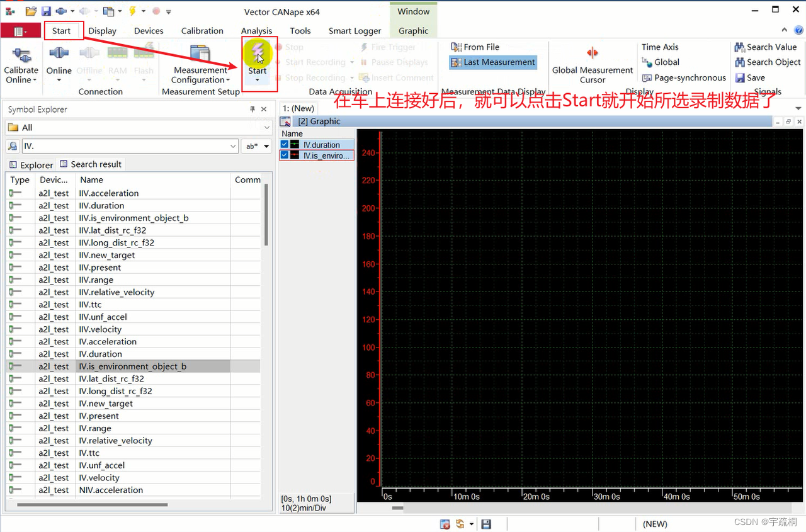Viewport: 806px width, 532px height.
Task: Set time axis to Global
Action: (x=661, y=62)
